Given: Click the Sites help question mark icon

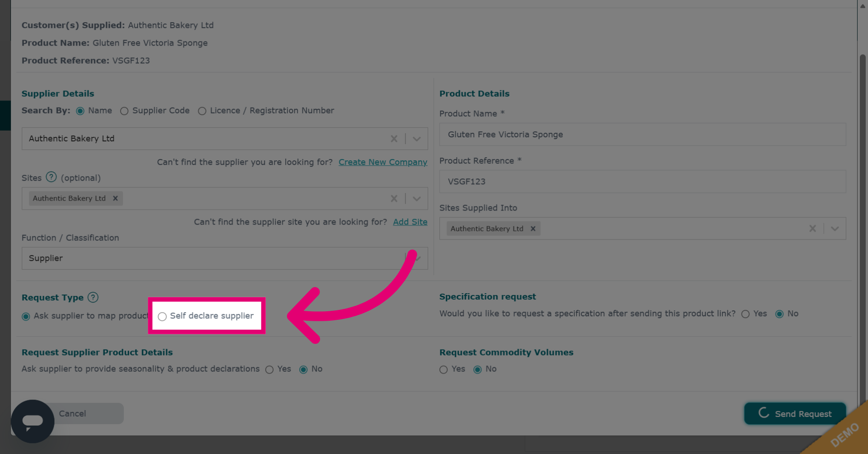Looking at the screenshot, I should click(51, 177).
